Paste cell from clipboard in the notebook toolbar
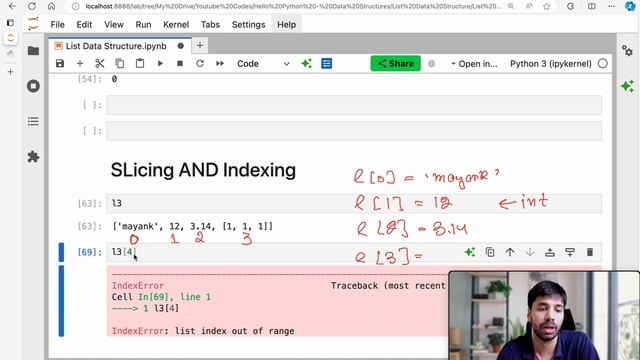Viewport: 640px width, 360px height. click(x=140, y=64)
